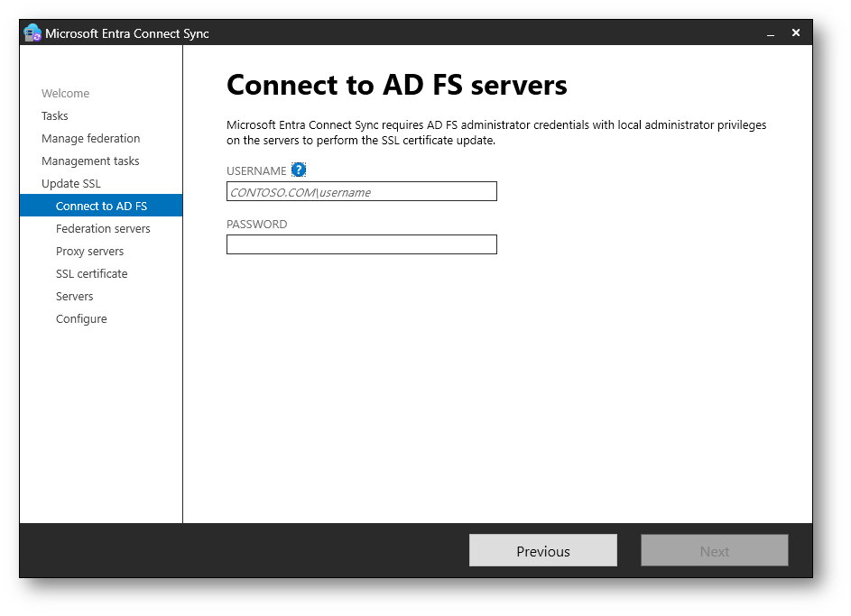Go back with the Previous button

point(542,551)
